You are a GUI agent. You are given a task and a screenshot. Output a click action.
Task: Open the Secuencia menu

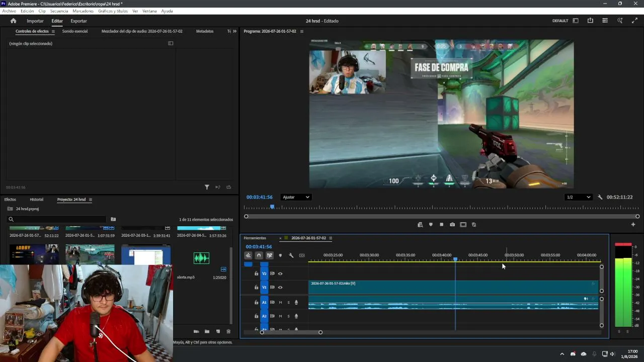click(x=59, y=11)
